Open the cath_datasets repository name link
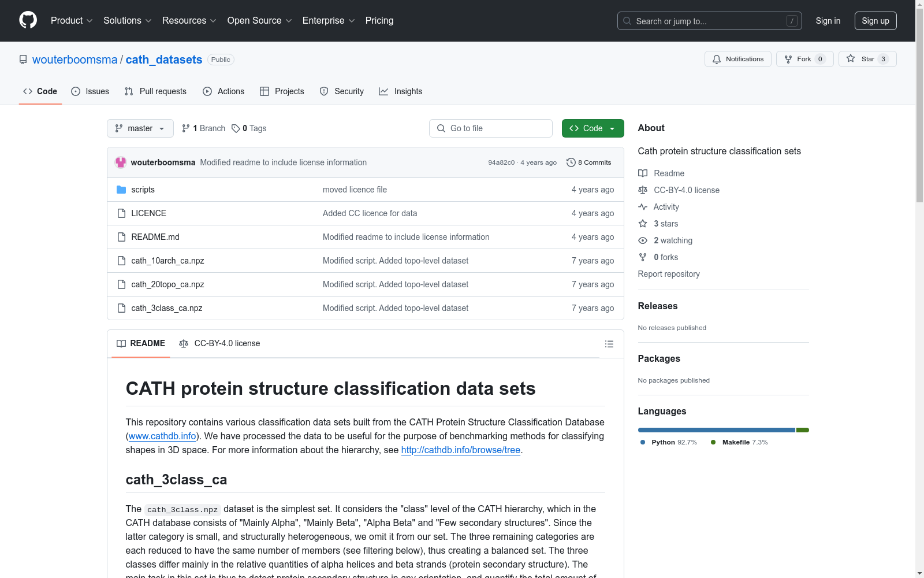Viewport: 924px width, 578px height. coord(164,60)
